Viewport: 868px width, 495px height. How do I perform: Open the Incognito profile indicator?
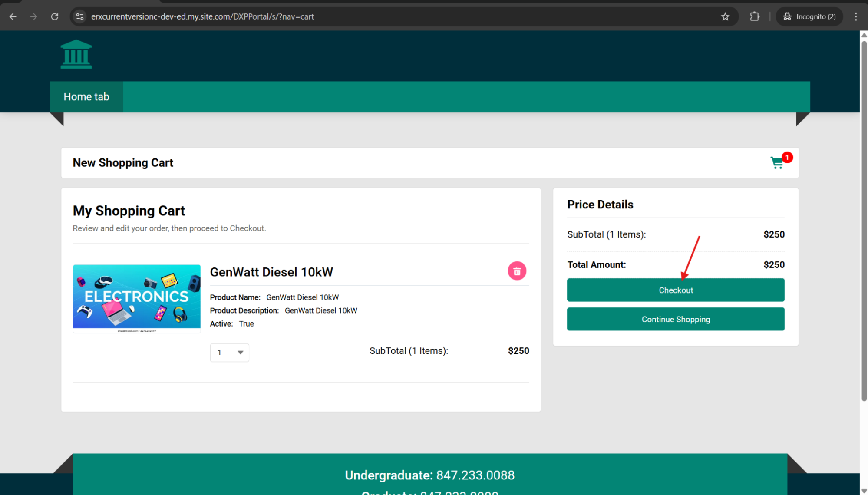point(809,16)
